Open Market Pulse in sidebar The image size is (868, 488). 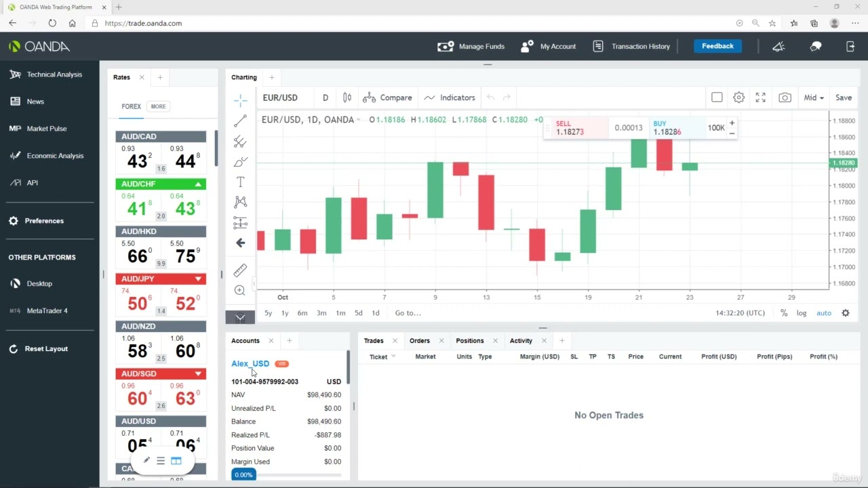click(x=38, y=129)
